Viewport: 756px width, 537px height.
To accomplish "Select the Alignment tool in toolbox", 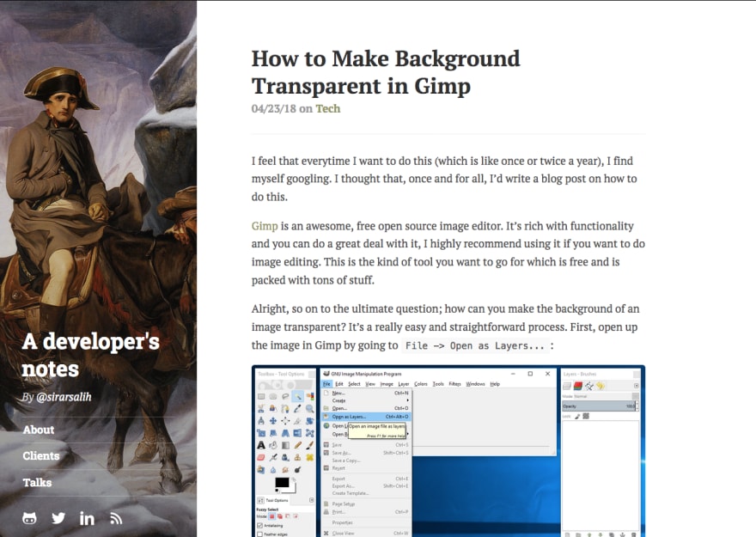I will (285, 421).
